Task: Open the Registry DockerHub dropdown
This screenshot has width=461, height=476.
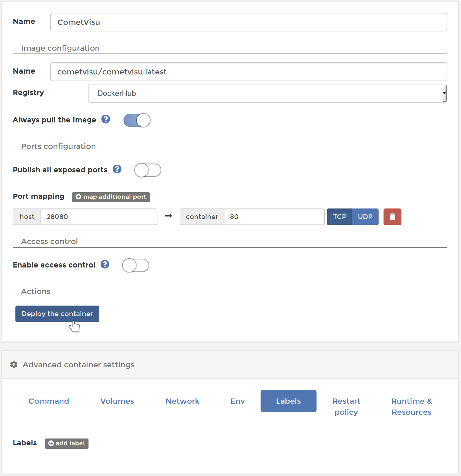Action: point(267,93)
